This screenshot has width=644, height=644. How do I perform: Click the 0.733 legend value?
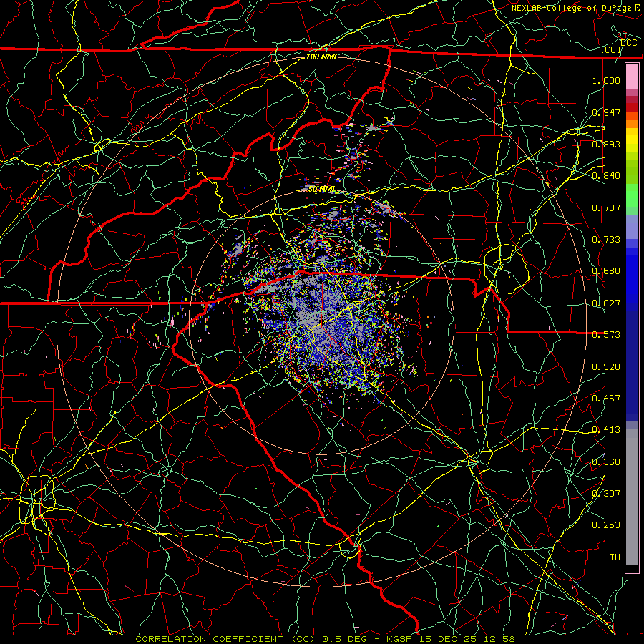(606, 240)
